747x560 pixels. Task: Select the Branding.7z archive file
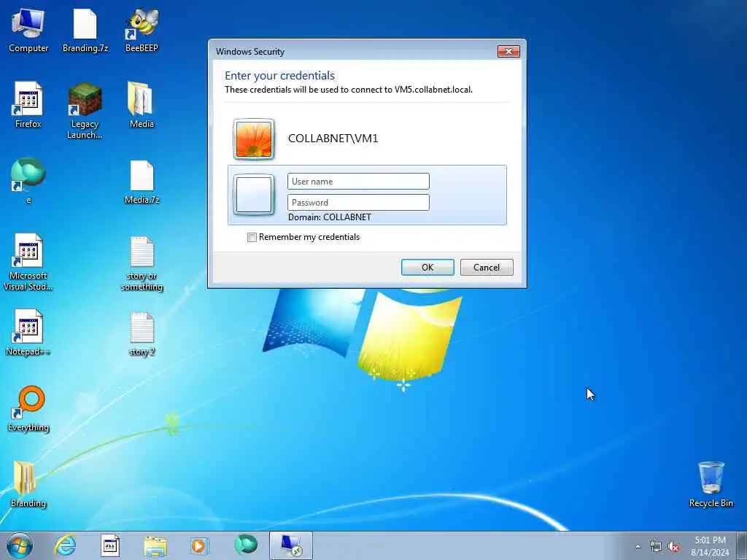point(85,30)
